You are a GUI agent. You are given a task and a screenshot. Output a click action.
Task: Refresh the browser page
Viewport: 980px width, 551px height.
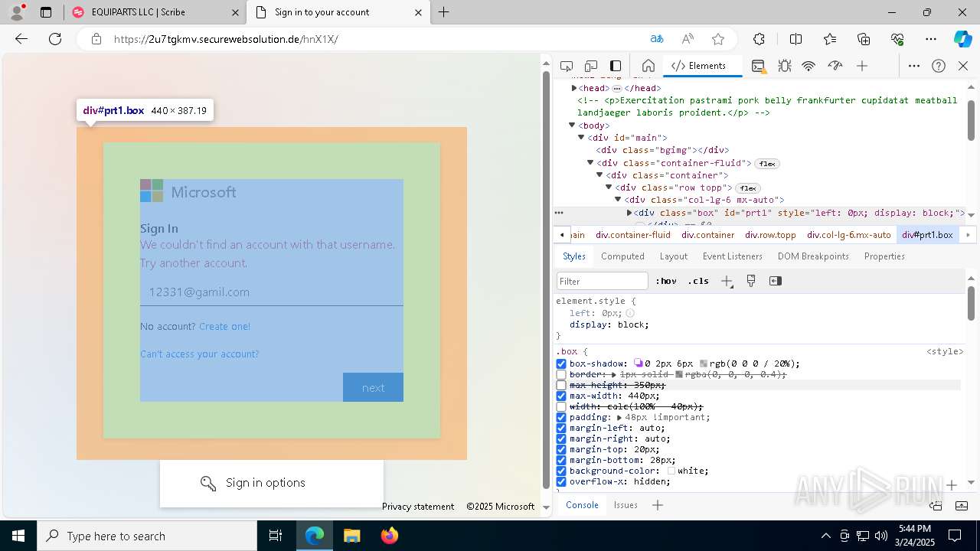[55, 39]
